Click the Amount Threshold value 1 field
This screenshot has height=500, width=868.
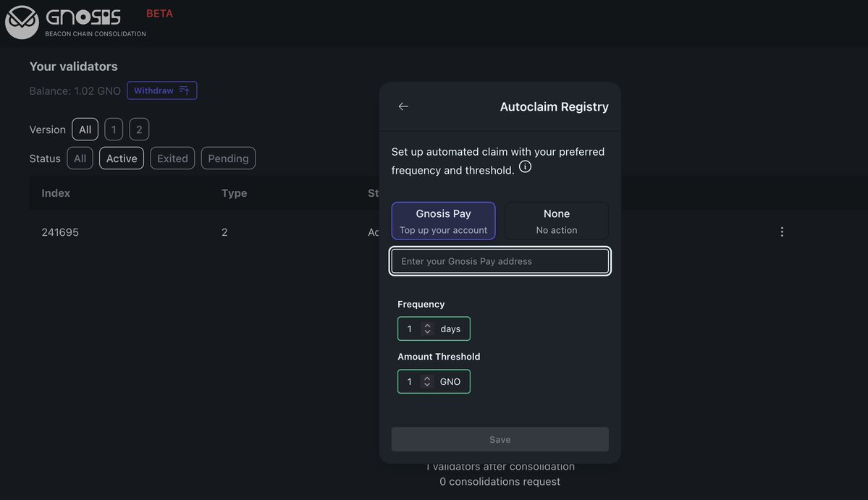[410, 381]
